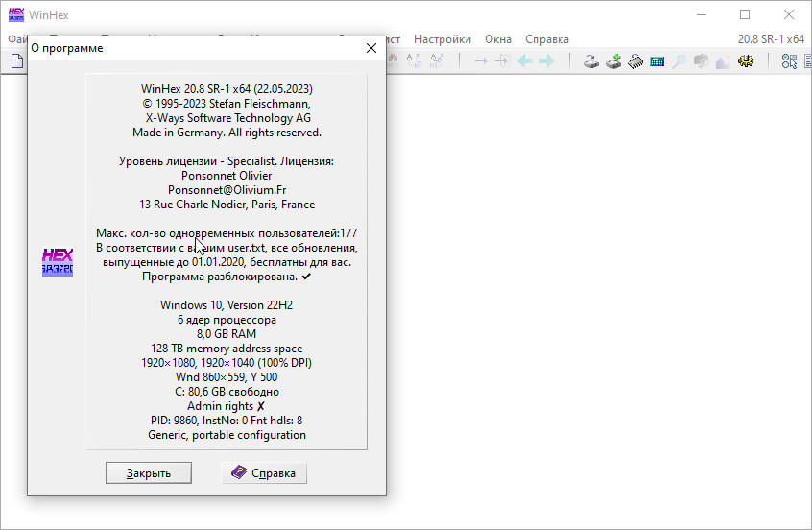Open the Clone Disk tool icon

[591, 61]
